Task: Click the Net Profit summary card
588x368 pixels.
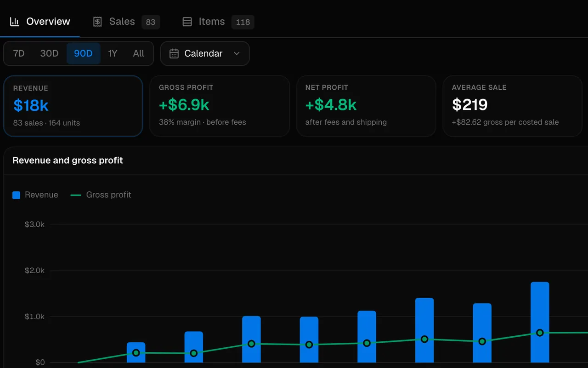Action: coord(366,106)
